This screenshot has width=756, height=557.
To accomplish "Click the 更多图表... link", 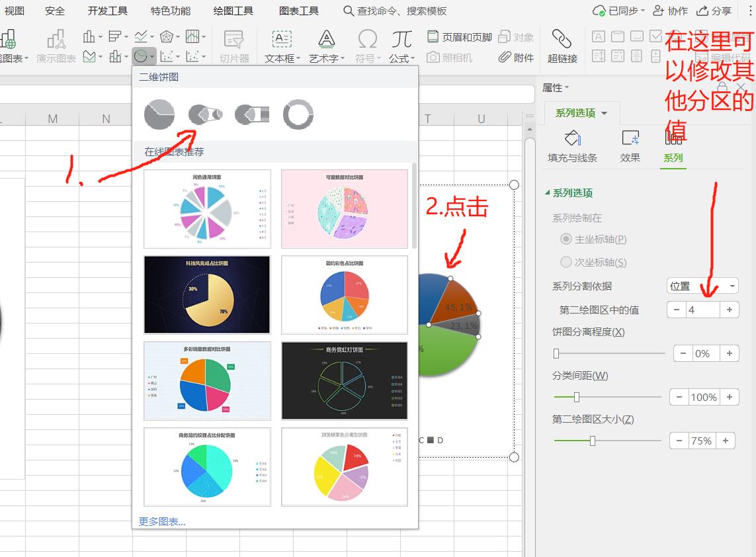I will tap(162, 521).
